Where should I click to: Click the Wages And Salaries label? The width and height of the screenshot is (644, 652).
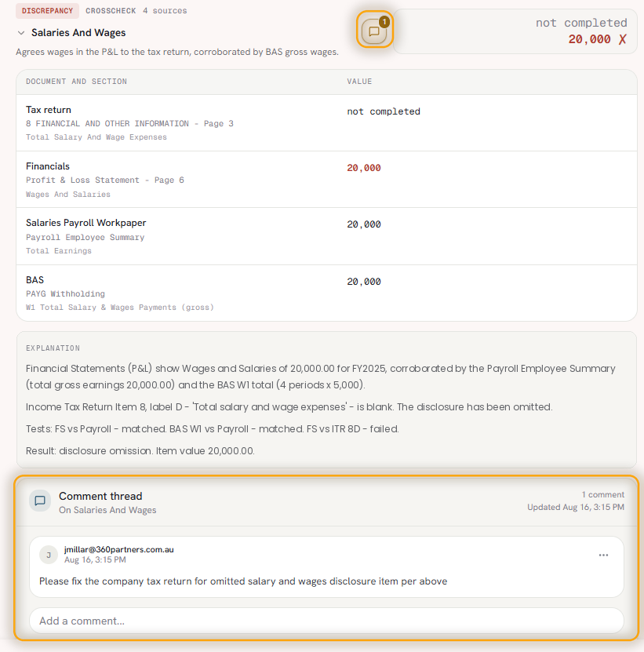(68, 194)
